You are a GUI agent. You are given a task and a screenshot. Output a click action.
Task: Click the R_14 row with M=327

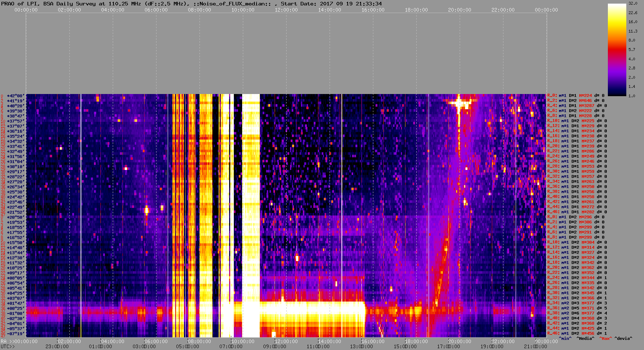pos(577,253)
